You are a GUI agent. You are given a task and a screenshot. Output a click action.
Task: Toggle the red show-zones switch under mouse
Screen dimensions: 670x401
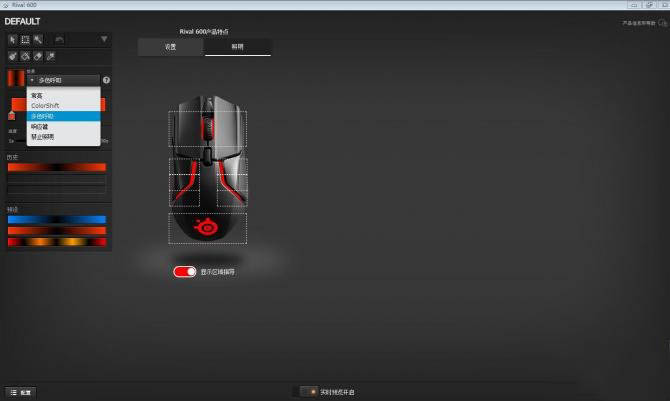pyautogui.click(x=185, y=272)
